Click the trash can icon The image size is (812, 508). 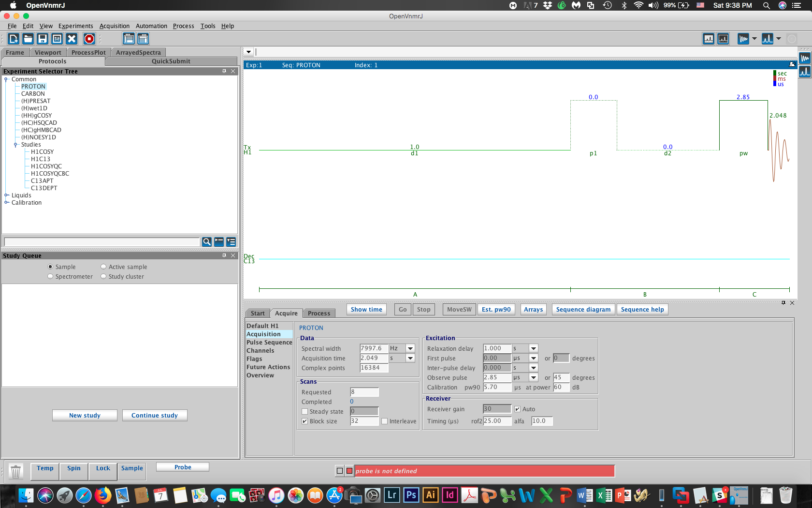15,471
